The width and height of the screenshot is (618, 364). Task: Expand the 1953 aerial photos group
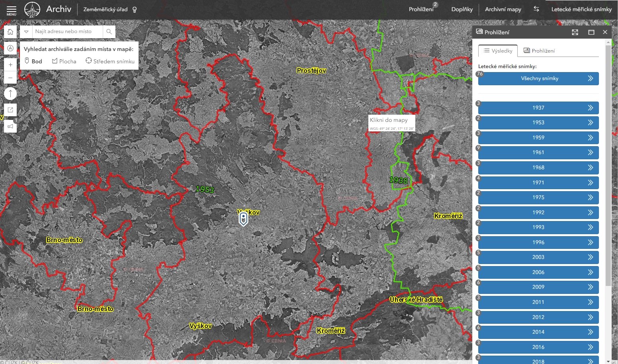(538, 123)
